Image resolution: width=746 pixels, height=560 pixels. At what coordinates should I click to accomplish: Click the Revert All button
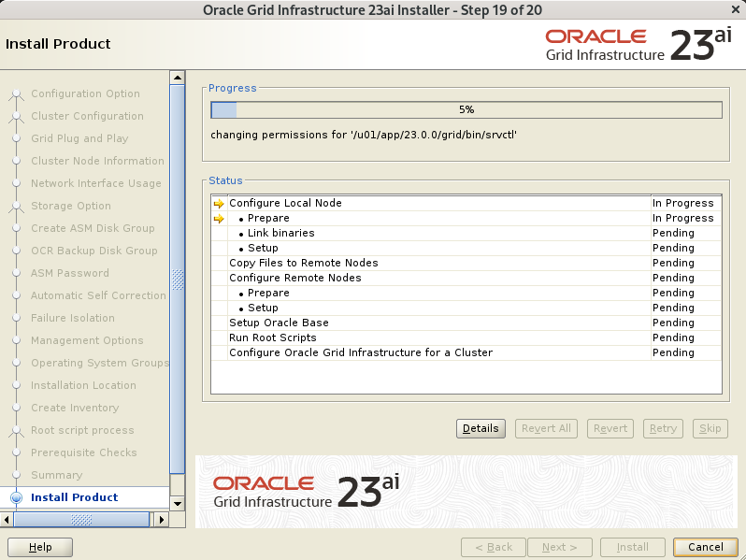pyautogui.click(x=546, y=428)
